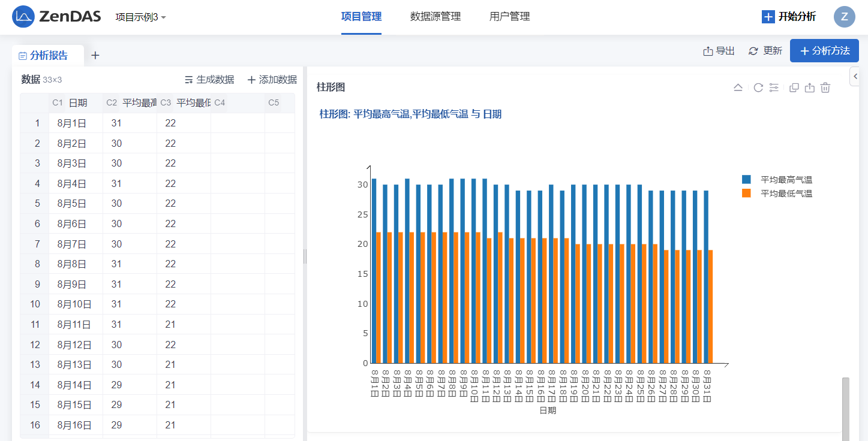Screen dimensions: 868x441
Task: Click 添加数据 to add data
Action: (272, 80)
